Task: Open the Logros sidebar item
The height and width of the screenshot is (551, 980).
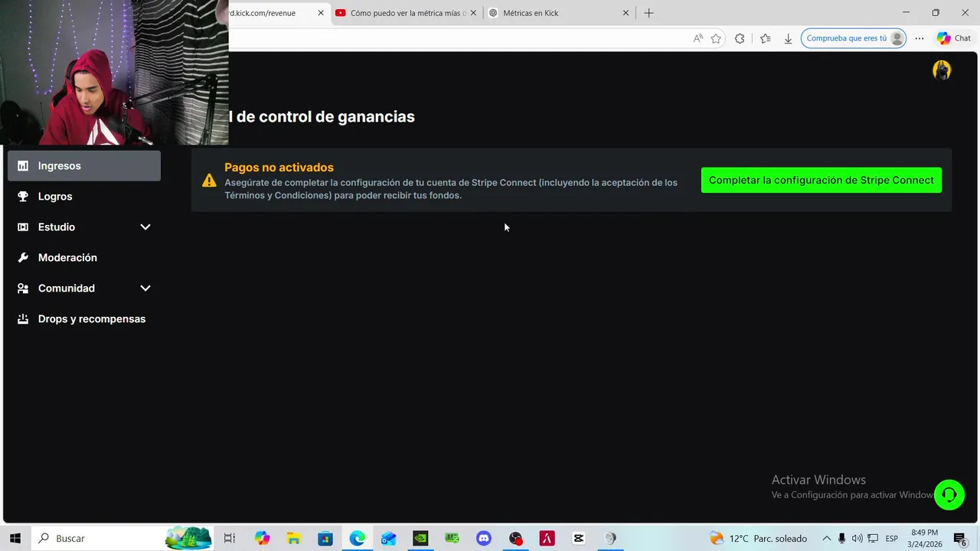Action: tap(84, 196)
